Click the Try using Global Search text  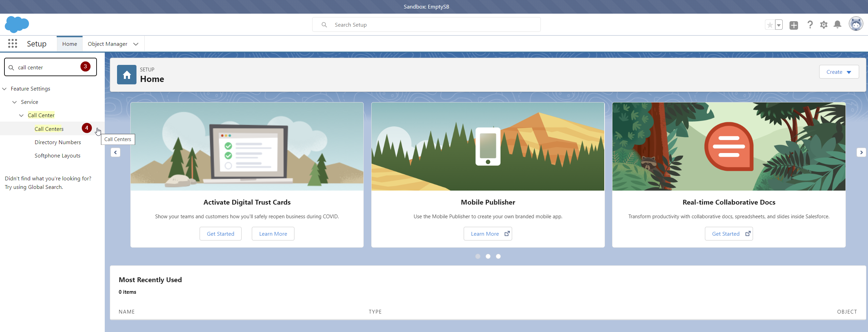pos(34,187)
